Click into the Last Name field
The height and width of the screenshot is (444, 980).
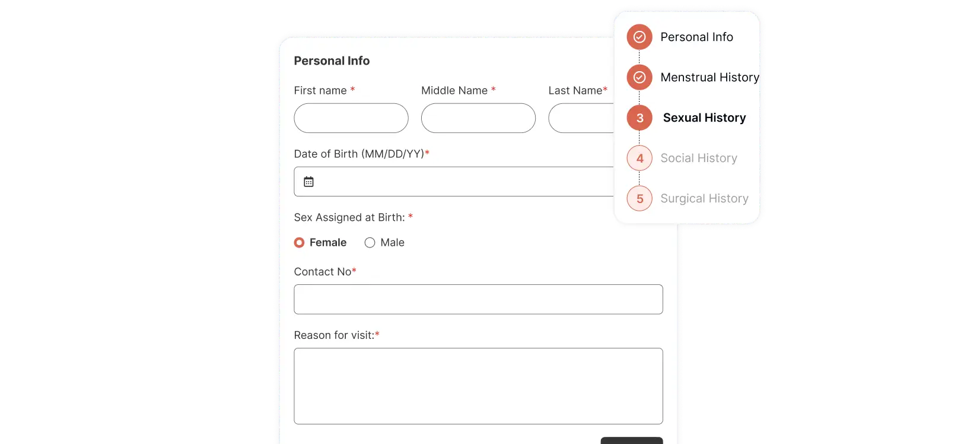[x=581, y=118]
